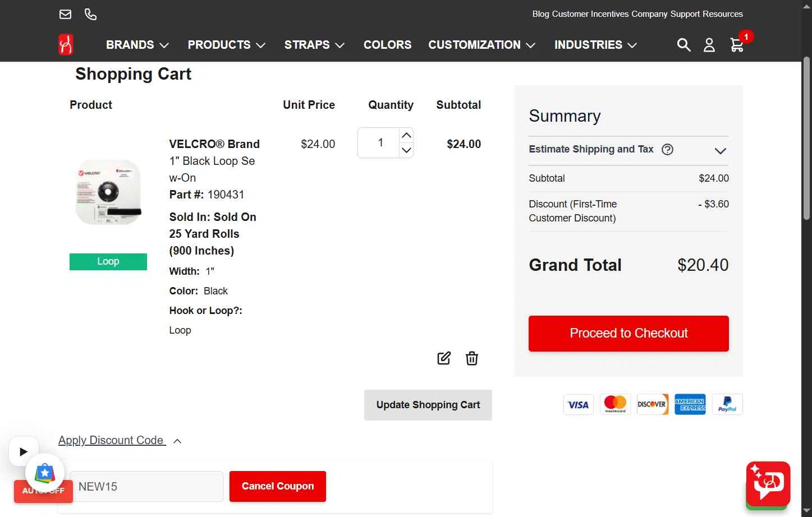The image size is (812, 517).
Task: Open the Customization dropdown menu
Action: tap(482, 45)
